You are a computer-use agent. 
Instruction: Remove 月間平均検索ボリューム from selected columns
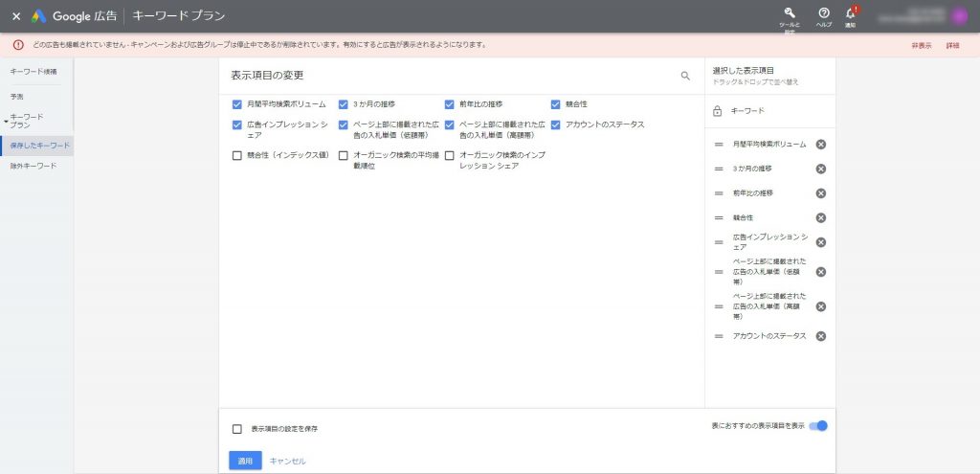821,145
